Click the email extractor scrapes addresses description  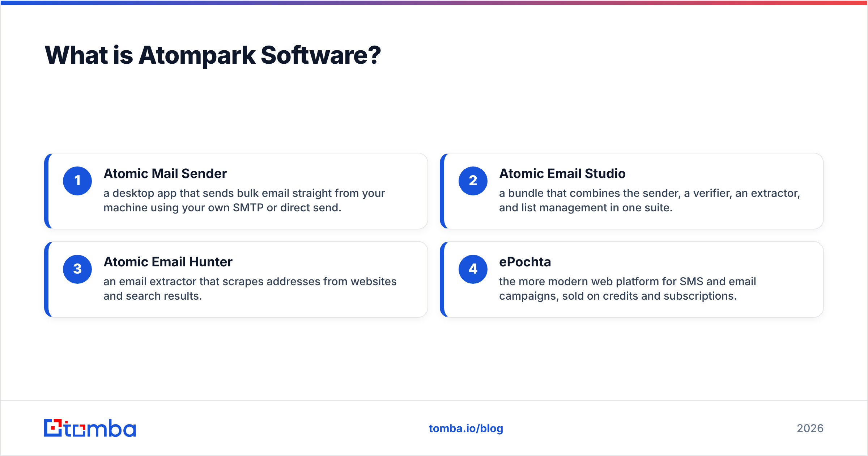click(250, 289)
